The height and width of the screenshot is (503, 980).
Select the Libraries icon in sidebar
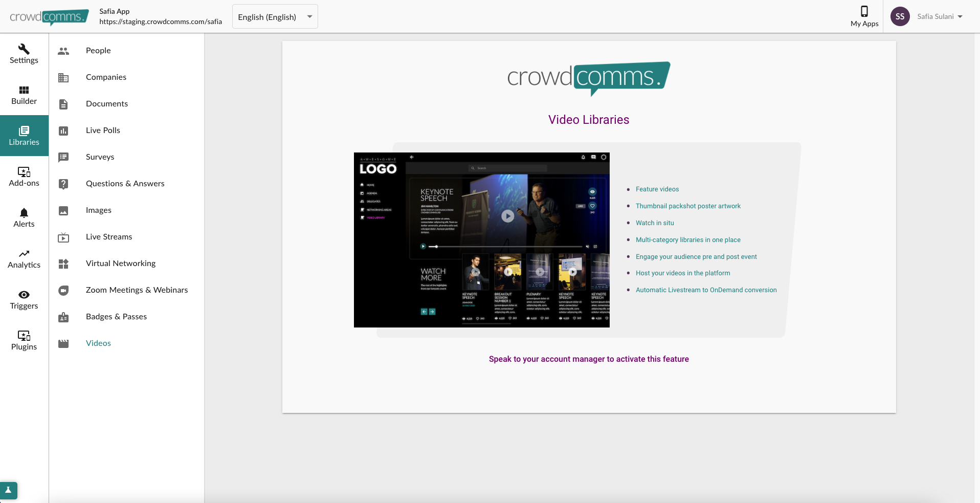coord(24,130)
